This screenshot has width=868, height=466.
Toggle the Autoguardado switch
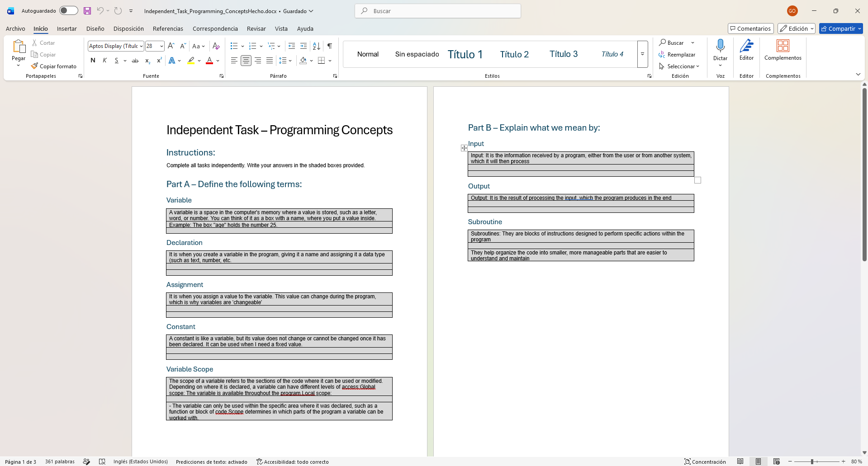coord(69,11)
